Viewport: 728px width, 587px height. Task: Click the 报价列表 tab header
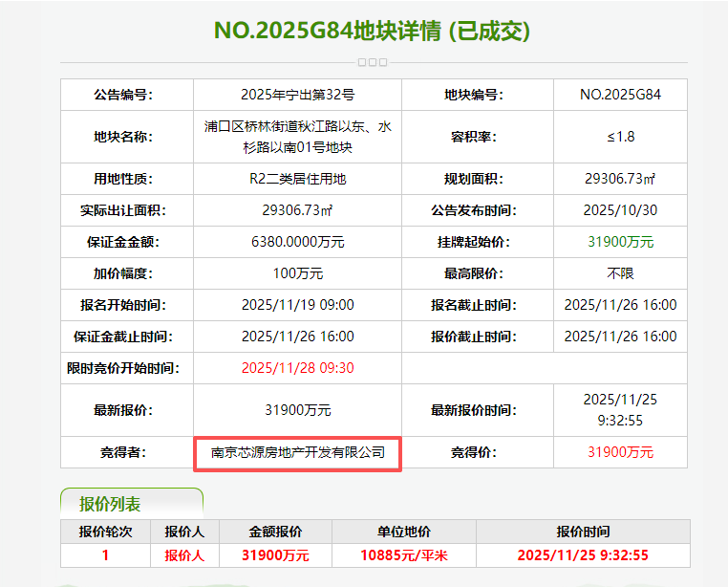tap(132, 503)
